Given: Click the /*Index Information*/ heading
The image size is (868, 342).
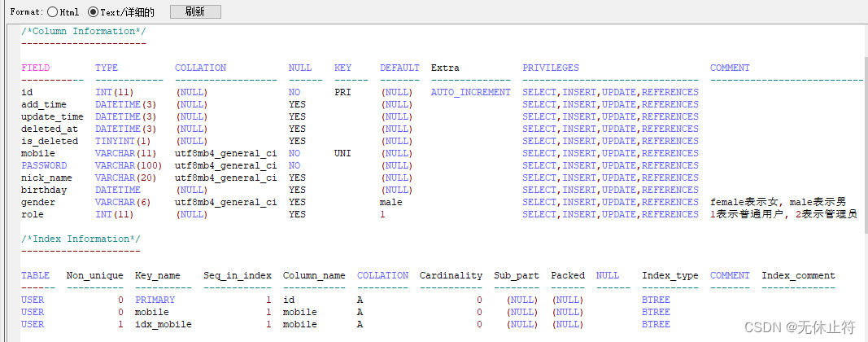Looking at the screenshot, I should (x=81, y=239).
